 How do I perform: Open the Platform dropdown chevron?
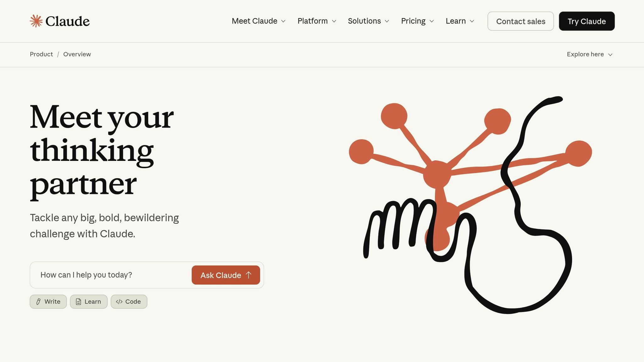pyautogui.click(x=334, y=21)
